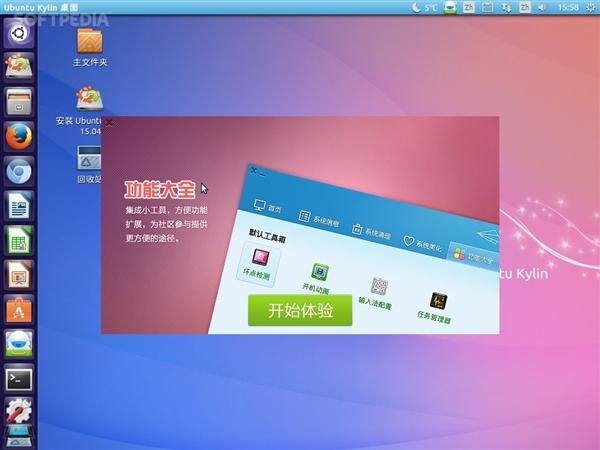Open the Ubuntu Dash launcher
Image resolution: width=600 pixels, height=450 pixels.
point(18,33)
